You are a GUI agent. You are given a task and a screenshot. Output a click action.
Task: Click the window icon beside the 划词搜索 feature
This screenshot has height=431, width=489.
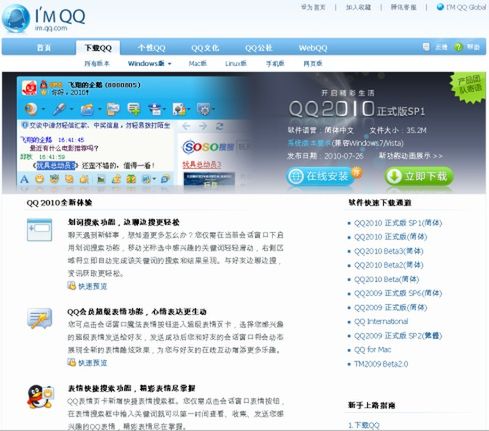pos(39,230)
